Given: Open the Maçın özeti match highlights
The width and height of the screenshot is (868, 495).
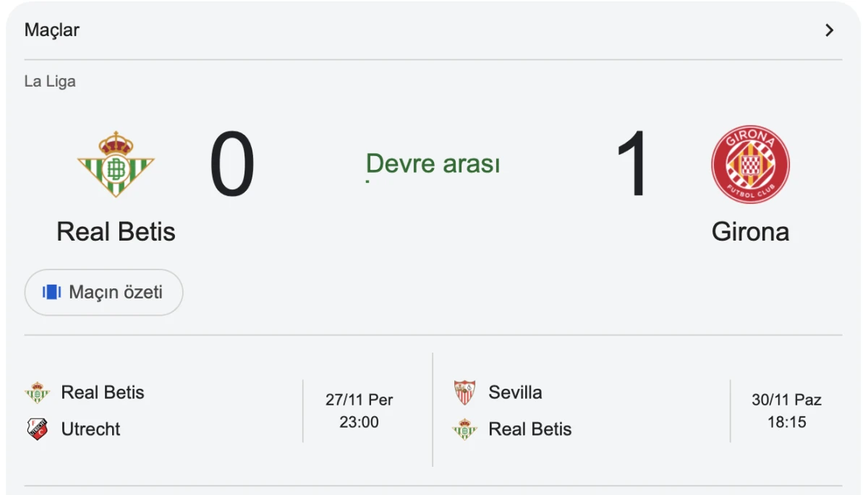Looking at the screenshot, I should pos(103,292).
